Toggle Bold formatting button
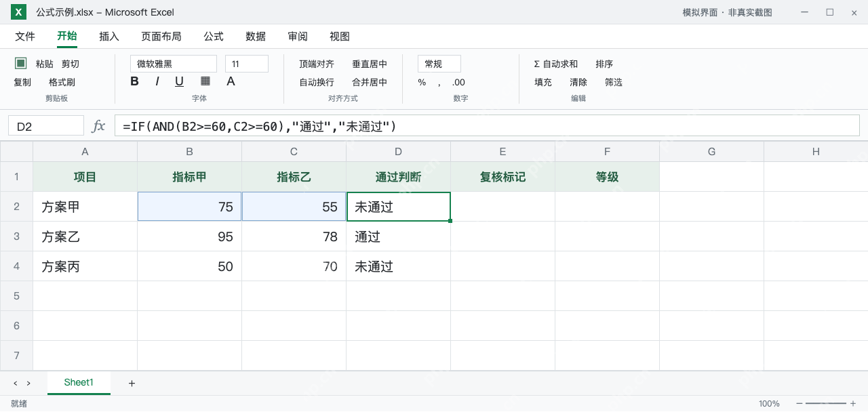Screen dimensions: 868x412 pos(134,81)
